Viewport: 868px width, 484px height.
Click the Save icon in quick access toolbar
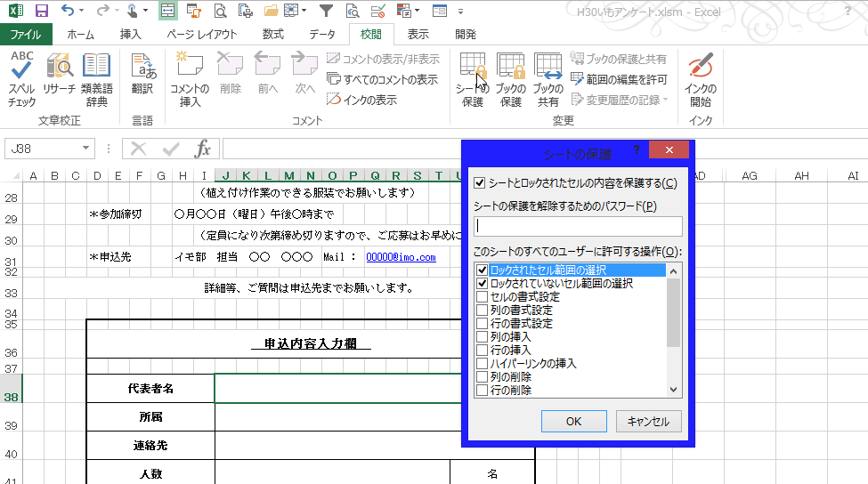pos(41,11)
